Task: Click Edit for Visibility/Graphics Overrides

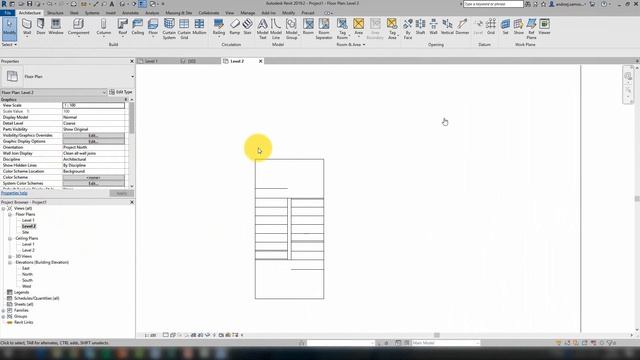Action: click(93, 135)
